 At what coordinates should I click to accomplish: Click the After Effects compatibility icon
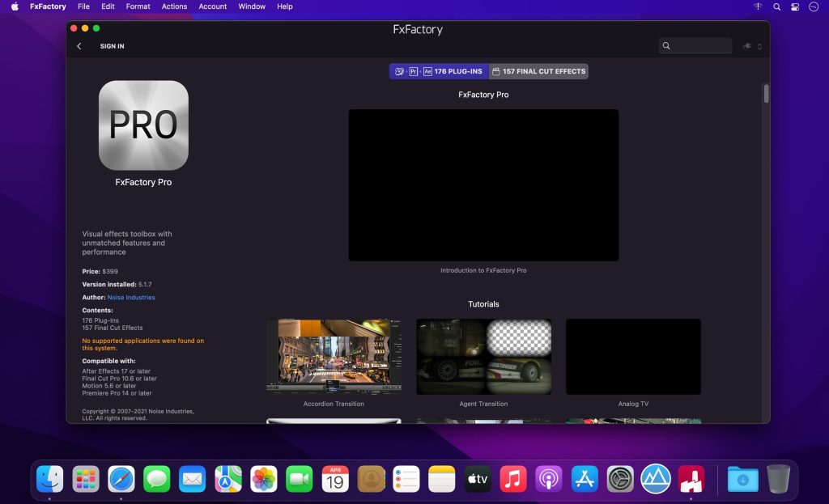[x=427, y=71]
